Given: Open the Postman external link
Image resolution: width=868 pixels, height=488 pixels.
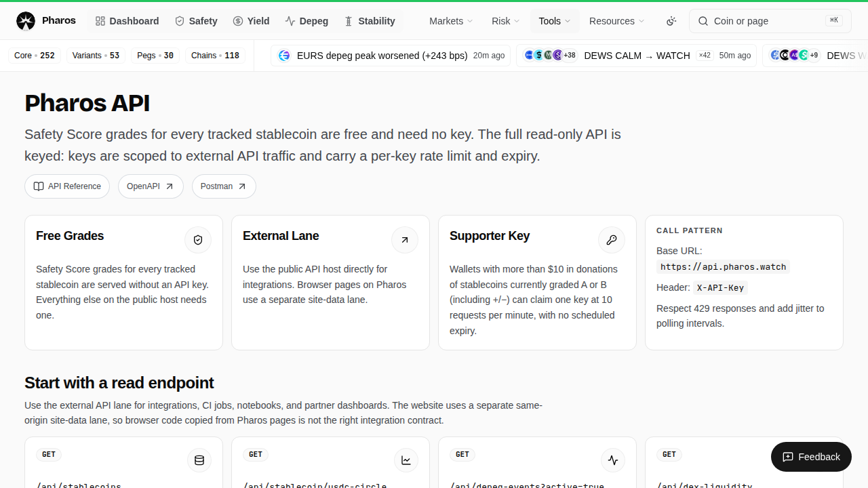Looking at the screenshot, I should [224, 186].
